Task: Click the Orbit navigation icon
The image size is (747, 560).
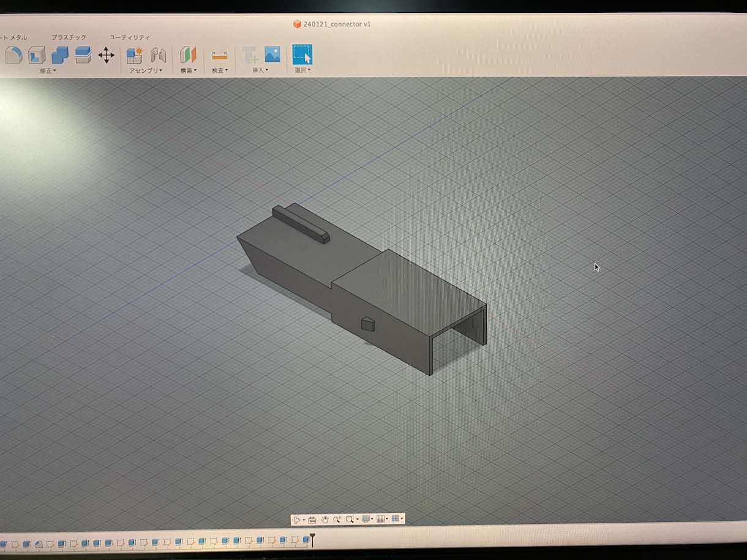Action: click(296, 519)
